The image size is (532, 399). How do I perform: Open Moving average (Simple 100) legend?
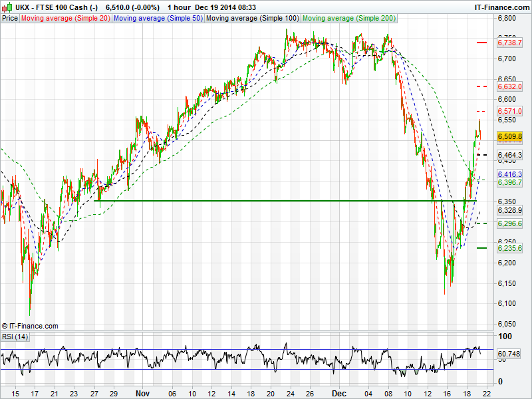tap(252, 18)
